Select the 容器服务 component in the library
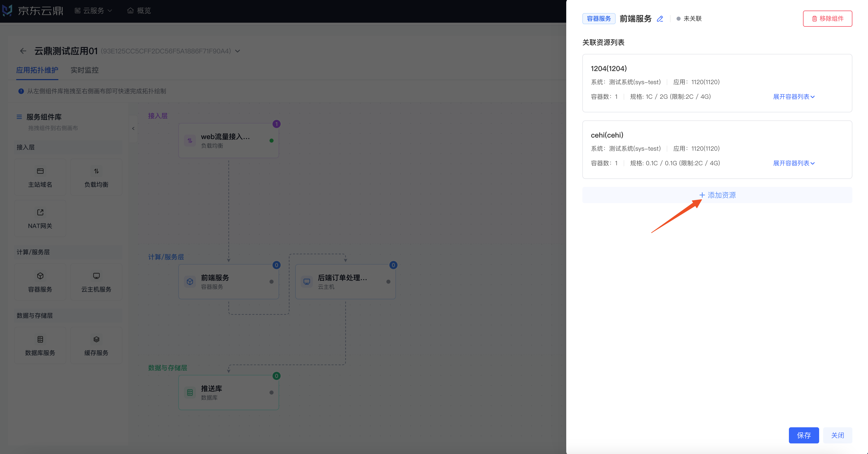The width and height of the screenshot is (868, 454). (40, 282)
